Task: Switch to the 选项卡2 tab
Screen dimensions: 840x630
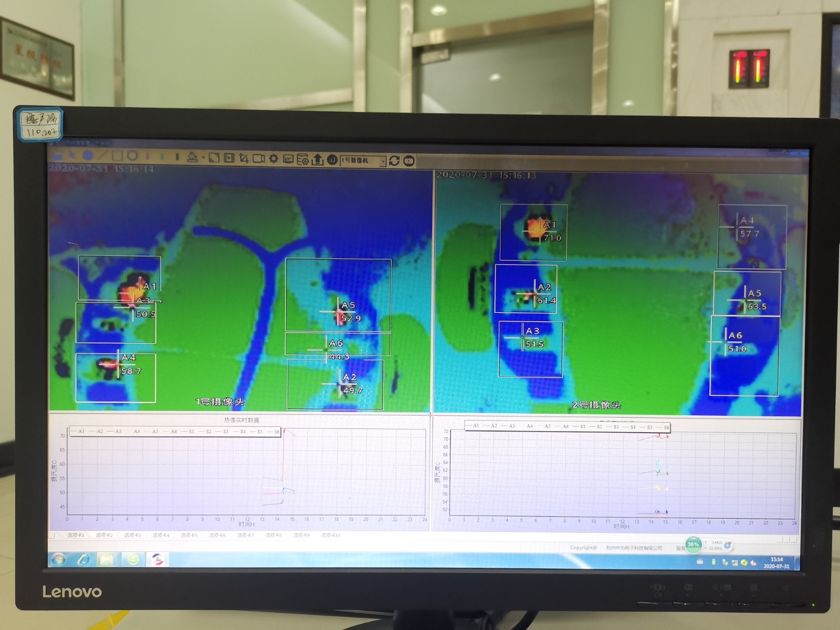Action: click(x=104, y=535)
